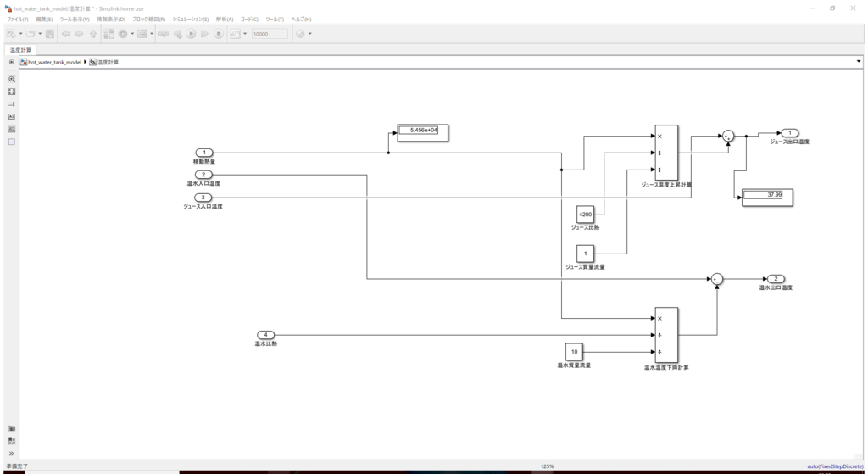Click the Annotation text tool in palette

point(12,117)
